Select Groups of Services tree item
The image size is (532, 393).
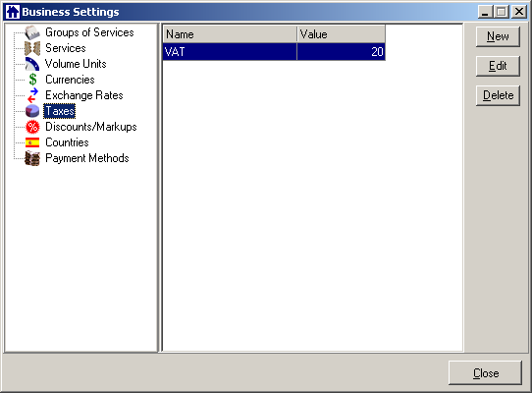pos(89,32)
